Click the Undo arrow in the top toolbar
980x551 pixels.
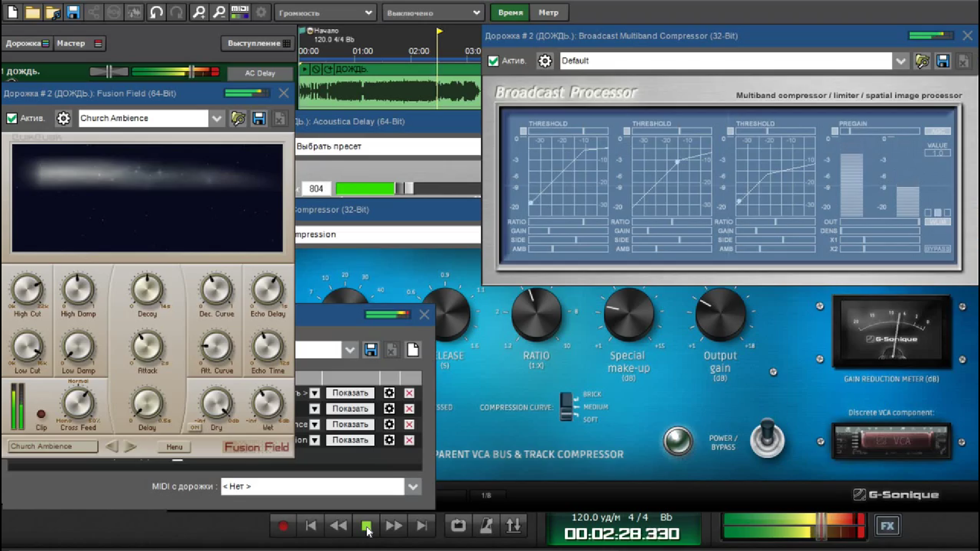(156, 12)
